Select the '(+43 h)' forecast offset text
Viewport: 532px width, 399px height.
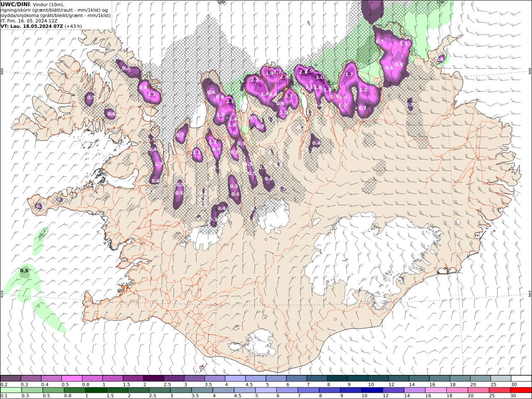click(x=73, y=26)
